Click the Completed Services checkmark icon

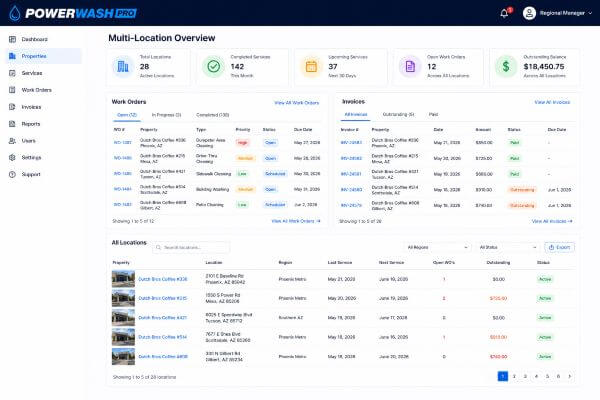pyautogui.click(x=213, y=67)
